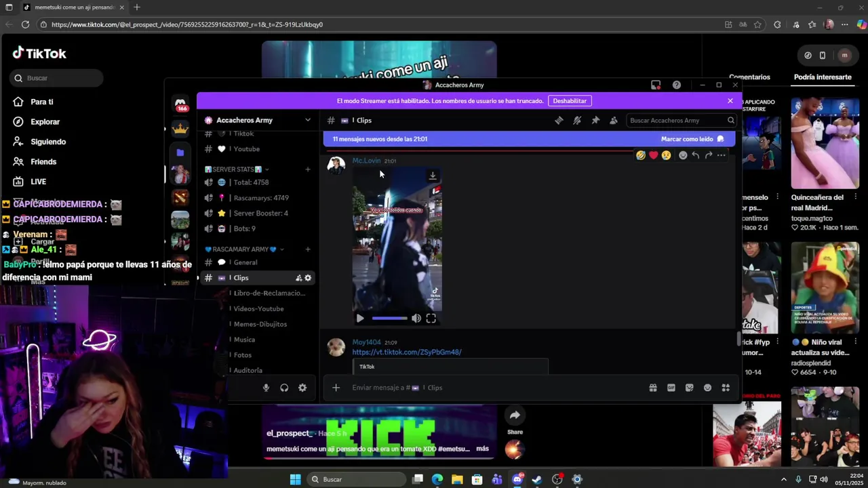React with red heart on Mc.Lovin message

(x=654, y=155)
